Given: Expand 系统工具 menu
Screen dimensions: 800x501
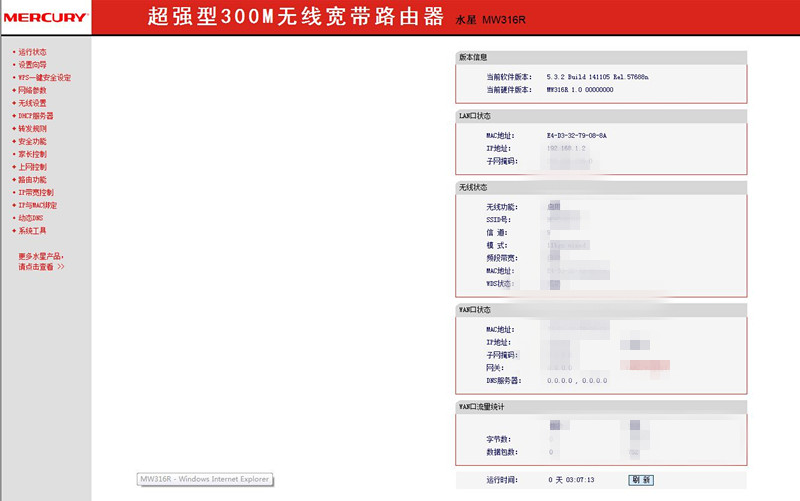Looking at the screenshot, I should click(32, 231).
